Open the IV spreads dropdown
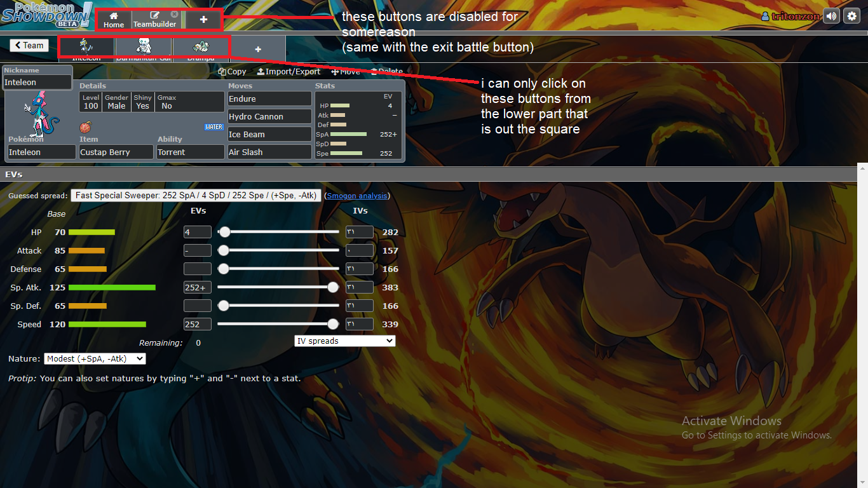 (x=345, y=341)
